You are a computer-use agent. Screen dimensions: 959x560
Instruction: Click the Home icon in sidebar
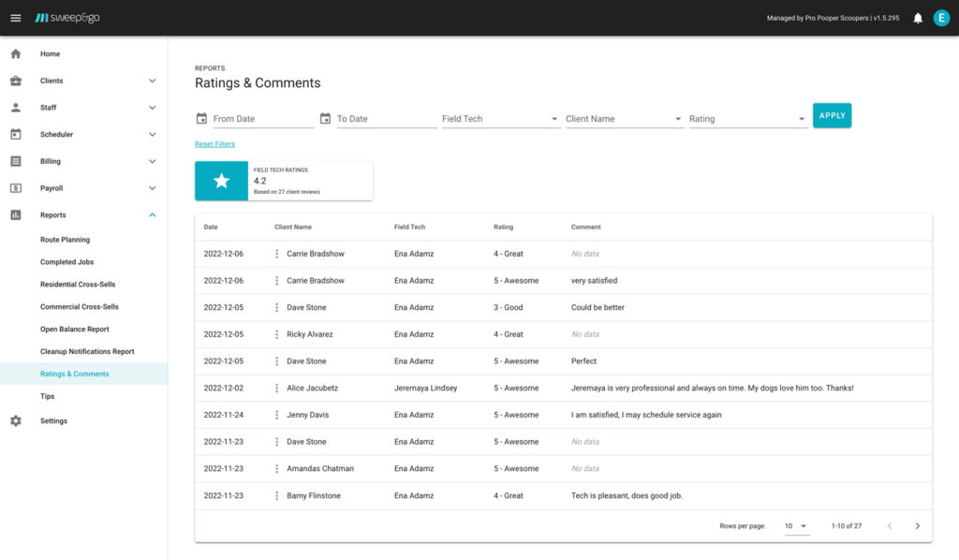pos(16,54)
